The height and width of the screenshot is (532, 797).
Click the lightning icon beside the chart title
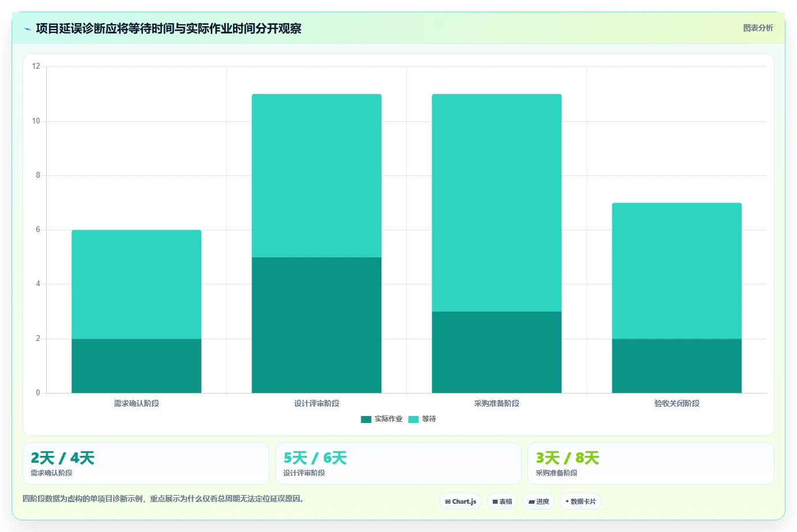click(x=27, y=29)
